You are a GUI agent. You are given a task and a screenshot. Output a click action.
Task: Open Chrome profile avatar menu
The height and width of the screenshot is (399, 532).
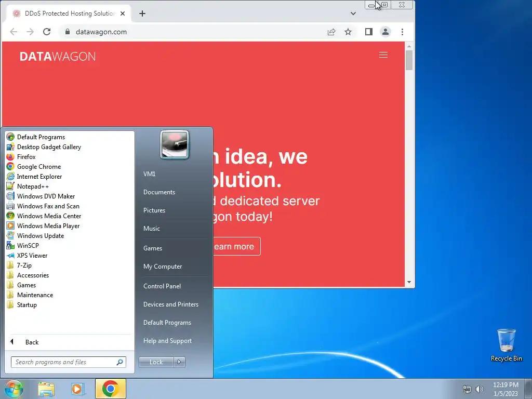tap(385, 32)
